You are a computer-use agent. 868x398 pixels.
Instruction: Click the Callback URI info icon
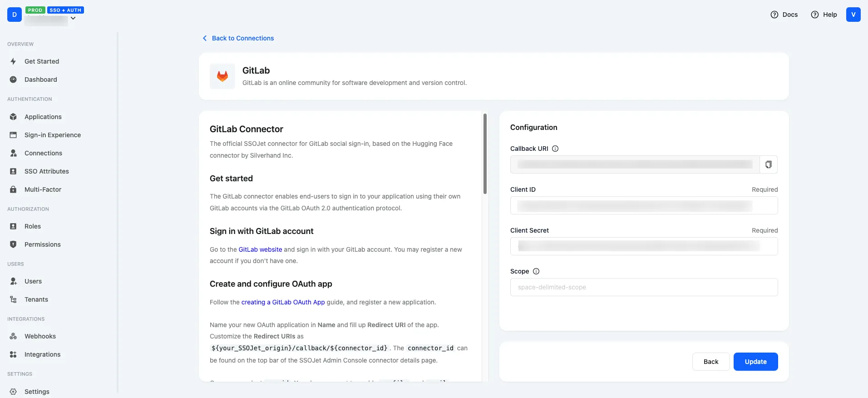pos(555,149)
